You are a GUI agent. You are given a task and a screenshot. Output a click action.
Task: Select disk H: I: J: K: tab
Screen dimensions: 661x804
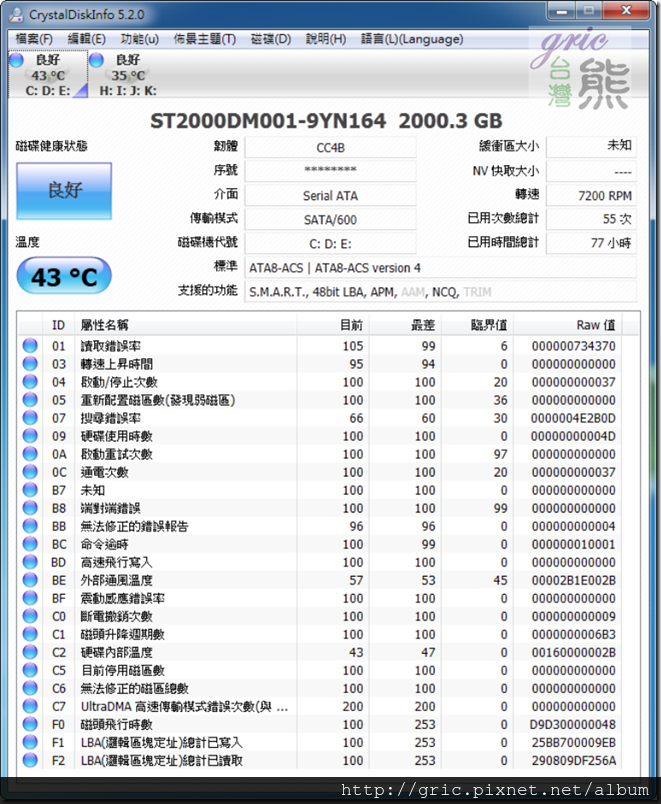pos(127,75)
